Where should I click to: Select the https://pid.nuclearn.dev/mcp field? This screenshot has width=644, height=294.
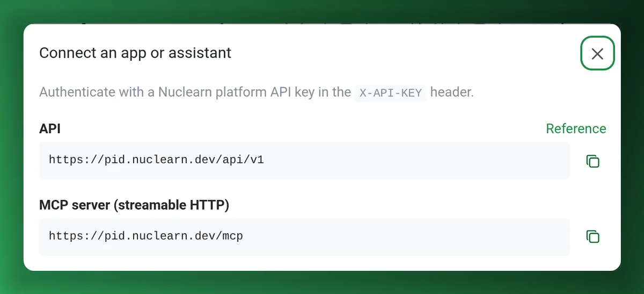(x=304, y=236)
